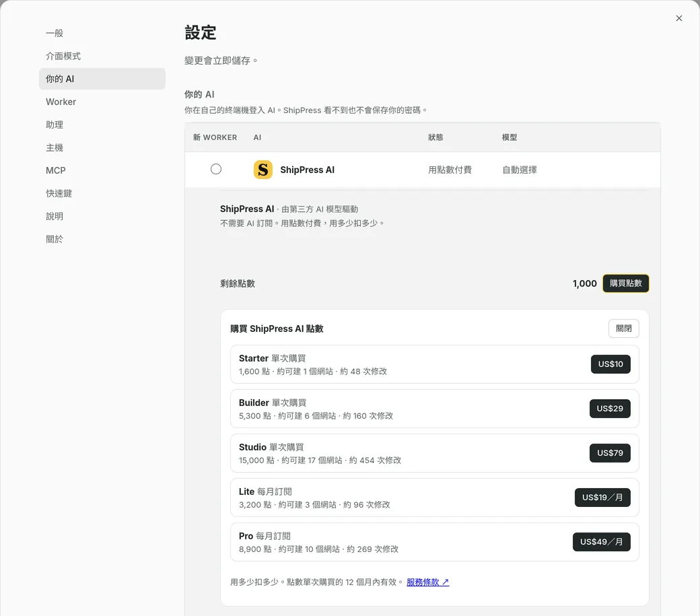Click the Pro 每月訂閱 title

(265, 536)
